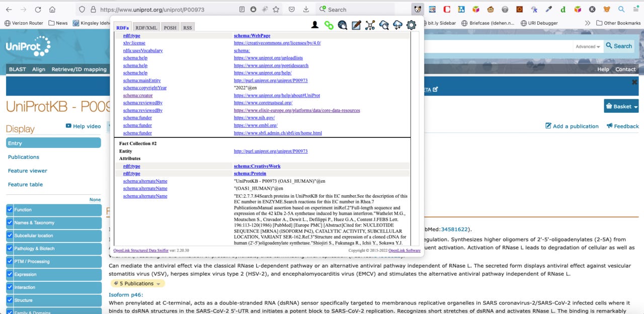
Task: Open schema:Protein type link
Action: pos(250,174)
